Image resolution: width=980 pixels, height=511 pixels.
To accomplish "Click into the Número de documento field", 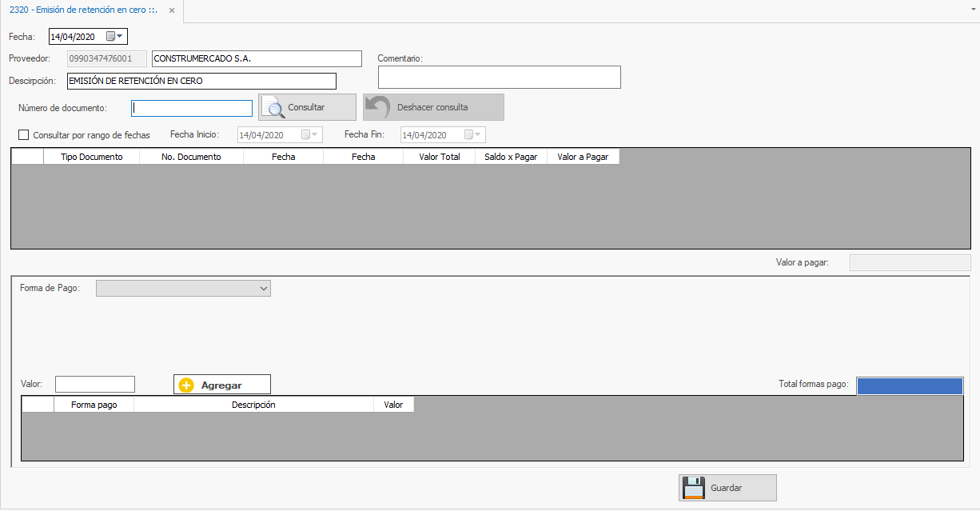I will point(192,108).
